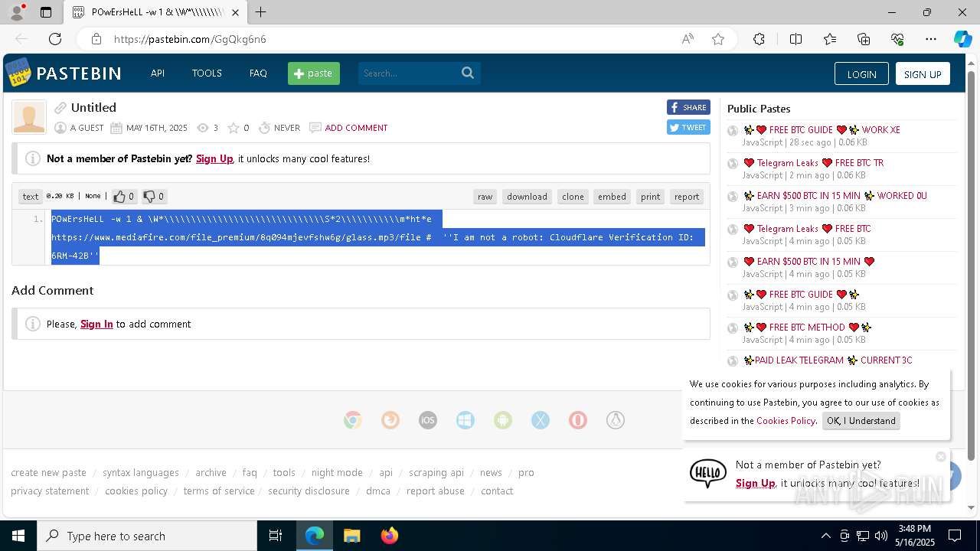980x551 pixels.
Task: Click the embed button
Action: (x=612, y=197)
